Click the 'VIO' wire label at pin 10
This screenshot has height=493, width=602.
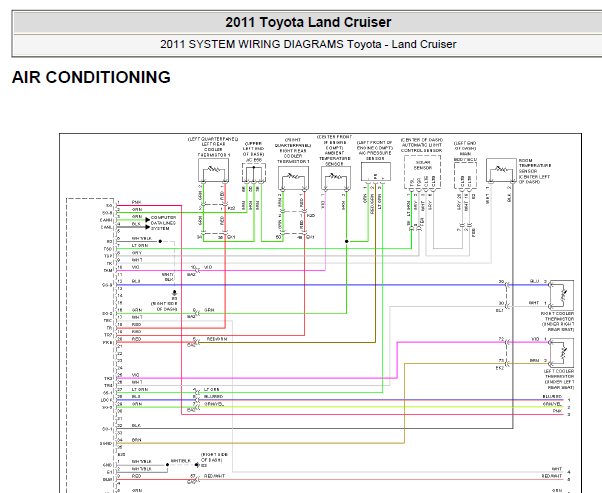pos(136,267)
